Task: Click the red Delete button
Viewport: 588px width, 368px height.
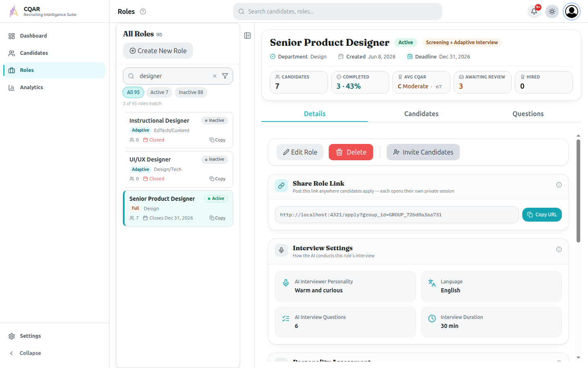Action: pyautogui.click(x=351, y=152)
